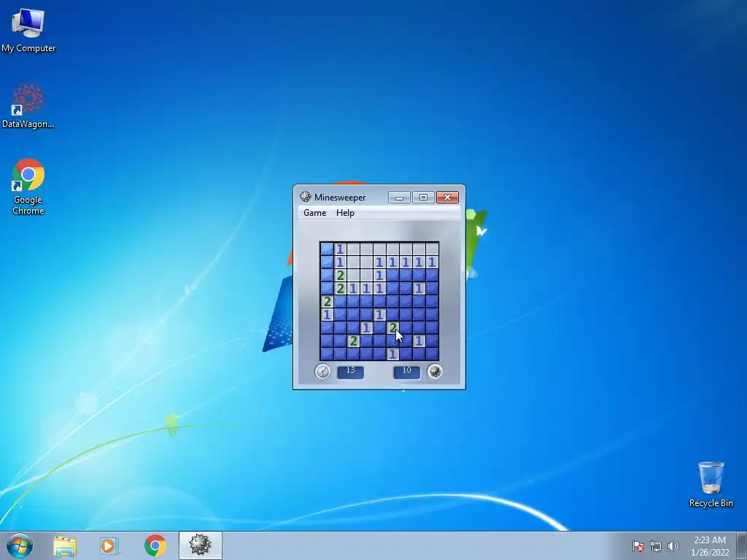Click the network icon in system tray
This screenshot has height=560, width=747.
pos(656,546)
